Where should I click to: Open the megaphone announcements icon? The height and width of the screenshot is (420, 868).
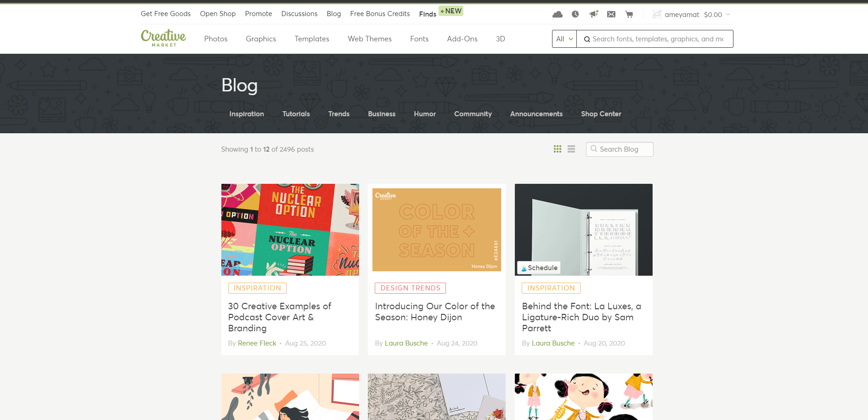[x=593, y=14]
